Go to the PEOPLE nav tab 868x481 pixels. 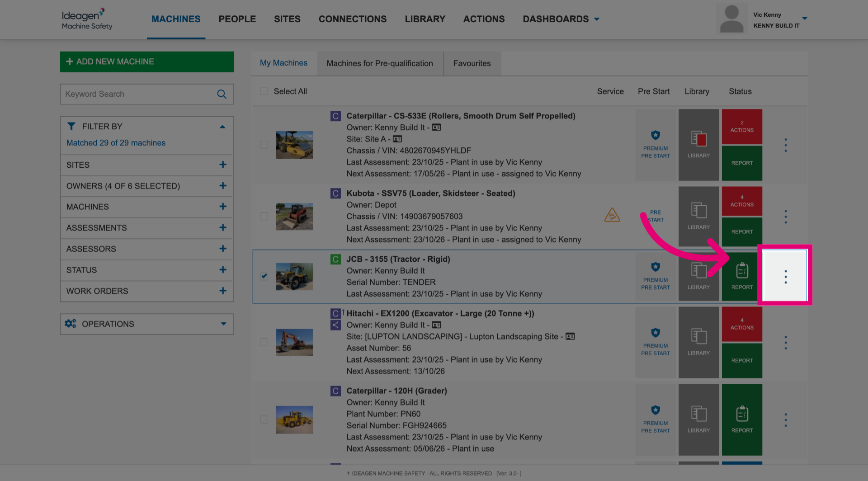click(x=237, y=19)
